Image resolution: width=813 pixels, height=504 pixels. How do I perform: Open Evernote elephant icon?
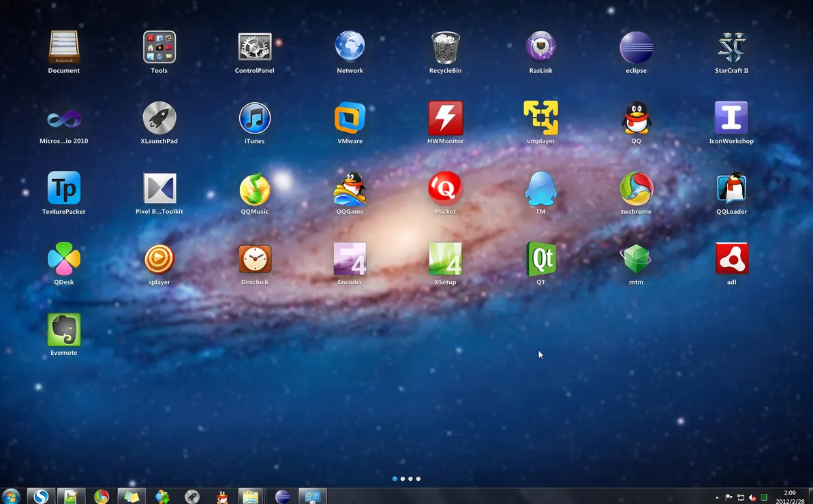pyautogui.click(x=64, y=330)
